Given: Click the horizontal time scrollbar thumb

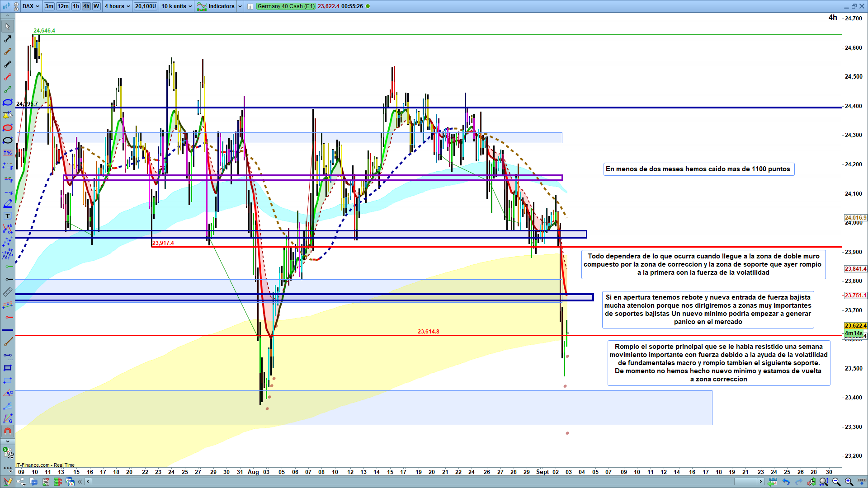Looking at the screenshot, I should tap(746, 482).
